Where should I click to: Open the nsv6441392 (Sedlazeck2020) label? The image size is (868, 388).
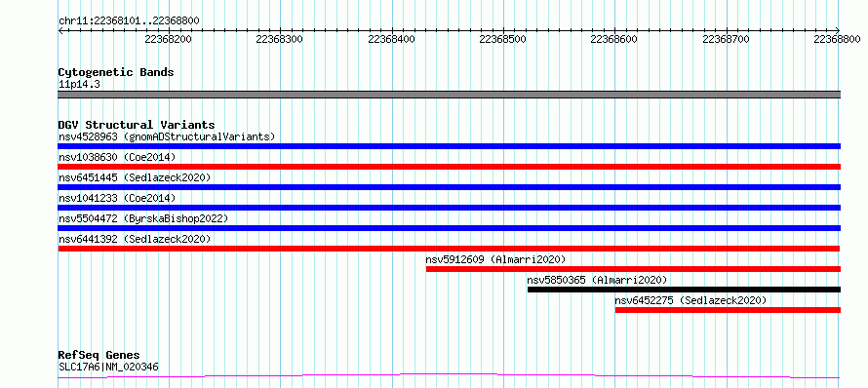(x=135, y=239)
